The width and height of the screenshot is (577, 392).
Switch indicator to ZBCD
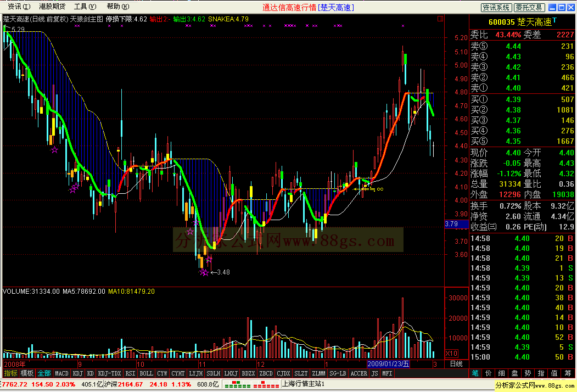tap(266, 373)
